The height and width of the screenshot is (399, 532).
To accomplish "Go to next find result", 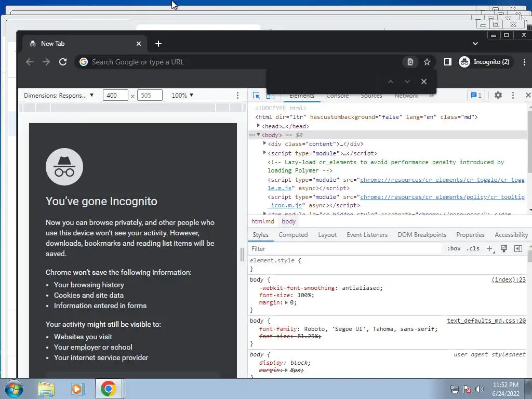I will click(x=407, y=82).
